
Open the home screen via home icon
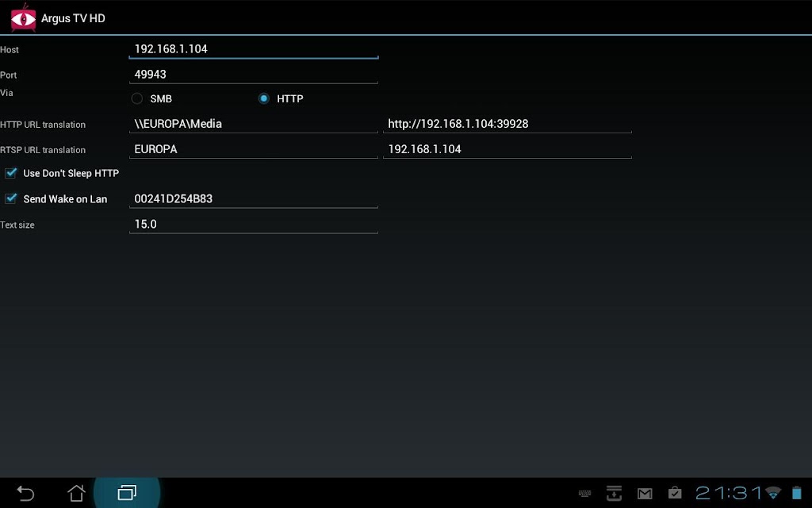click(77, 492)
